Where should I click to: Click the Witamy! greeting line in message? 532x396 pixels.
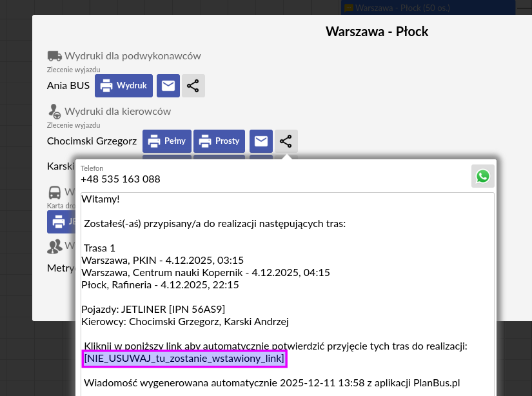pos(101,199)
